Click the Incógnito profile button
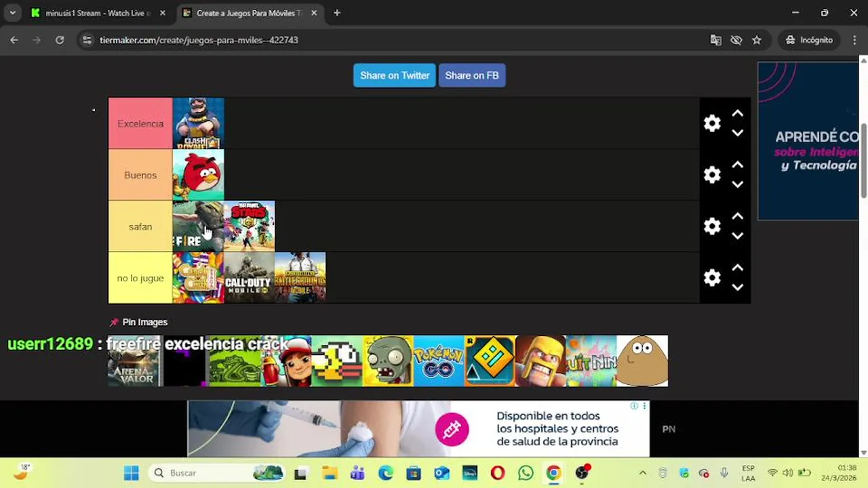868x488 pixels. [809, 40]
